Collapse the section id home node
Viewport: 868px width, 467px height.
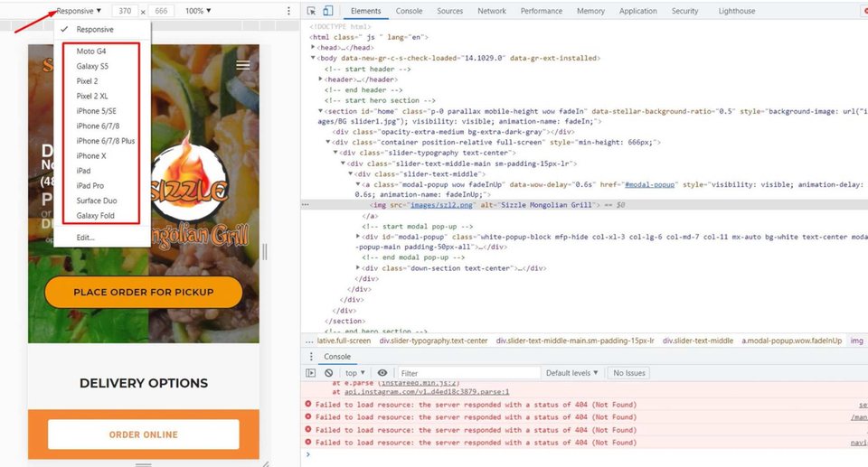tap(320, 111)
